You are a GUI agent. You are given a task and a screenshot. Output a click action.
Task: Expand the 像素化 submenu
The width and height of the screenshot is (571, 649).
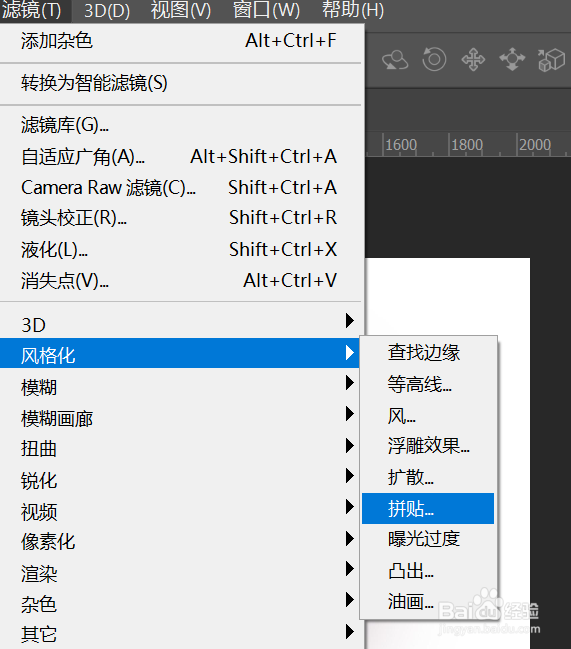[x=181, y=541]
